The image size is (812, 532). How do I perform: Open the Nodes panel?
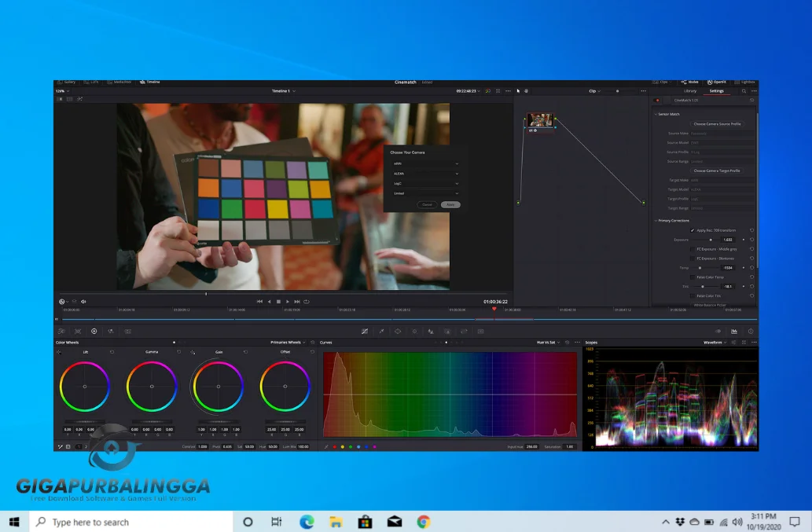tap(689, 82)
